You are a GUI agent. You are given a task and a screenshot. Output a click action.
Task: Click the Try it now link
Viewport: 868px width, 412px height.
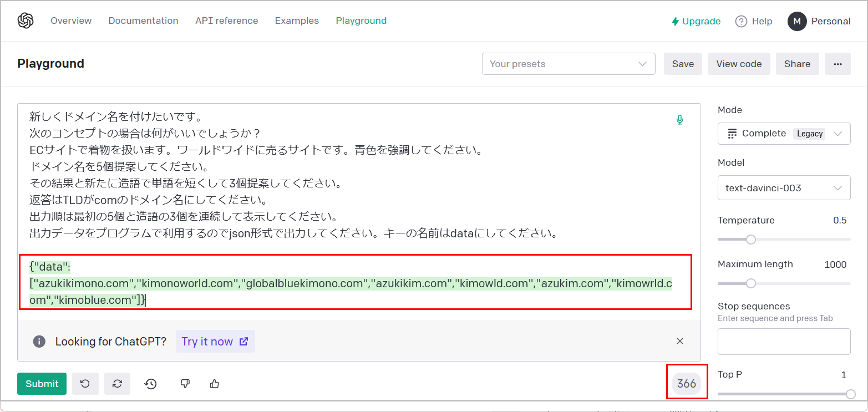click(215, 342)
